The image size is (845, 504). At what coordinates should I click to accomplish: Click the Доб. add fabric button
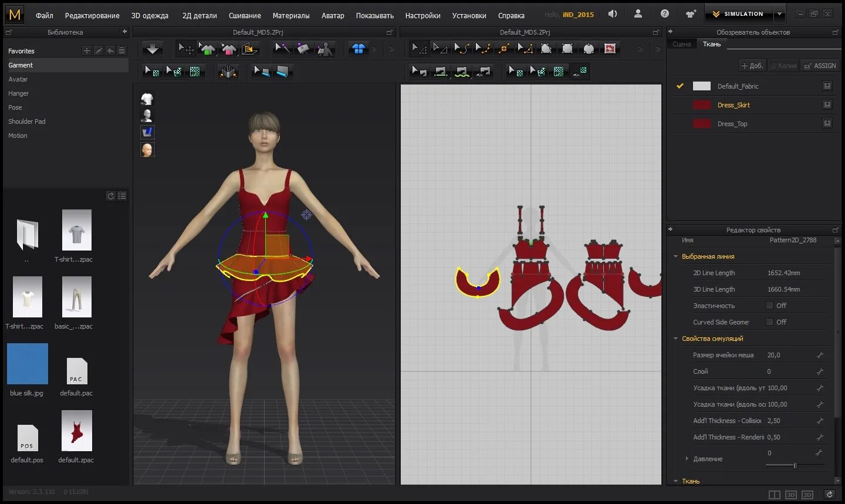pyautogui.click(x=752, y=66)
